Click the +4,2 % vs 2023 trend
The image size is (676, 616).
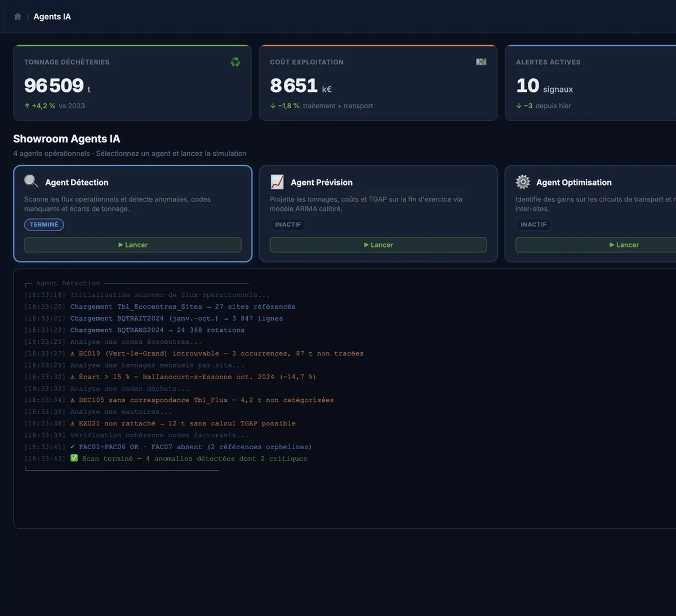(x=55, y=106)
